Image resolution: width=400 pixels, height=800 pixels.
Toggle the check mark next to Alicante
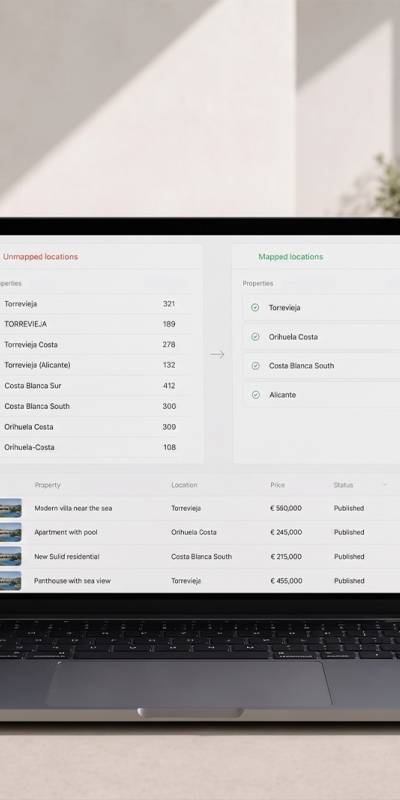tap(256, 395)
